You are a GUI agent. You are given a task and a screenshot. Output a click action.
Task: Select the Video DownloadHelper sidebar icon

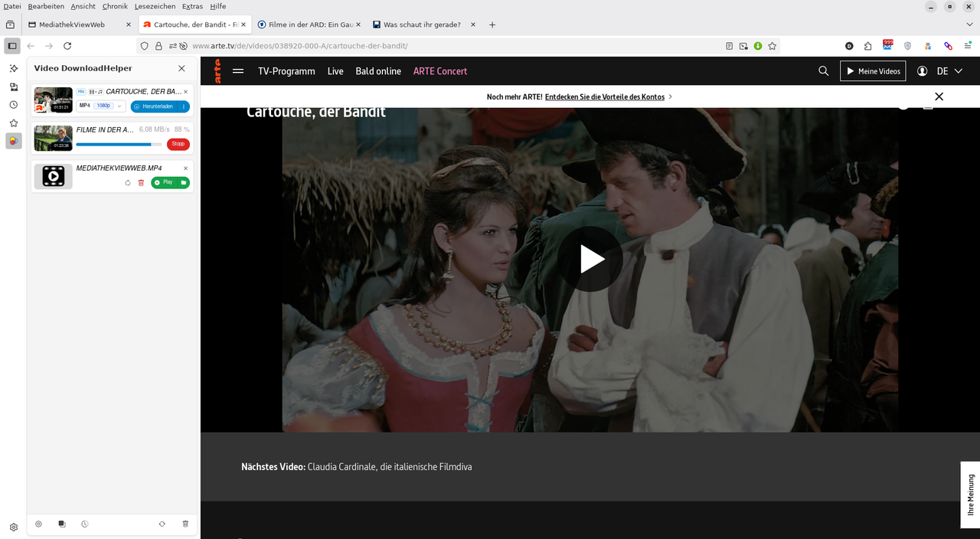click(13, 141)
